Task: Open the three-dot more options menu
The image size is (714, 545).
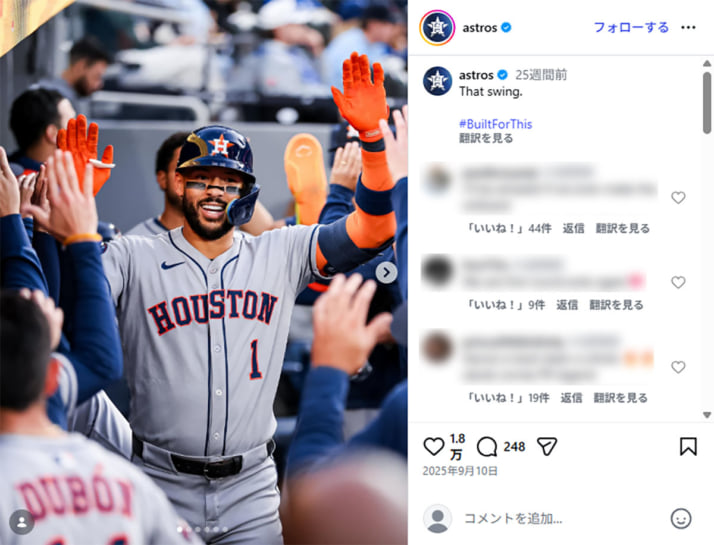Action: 688,28
